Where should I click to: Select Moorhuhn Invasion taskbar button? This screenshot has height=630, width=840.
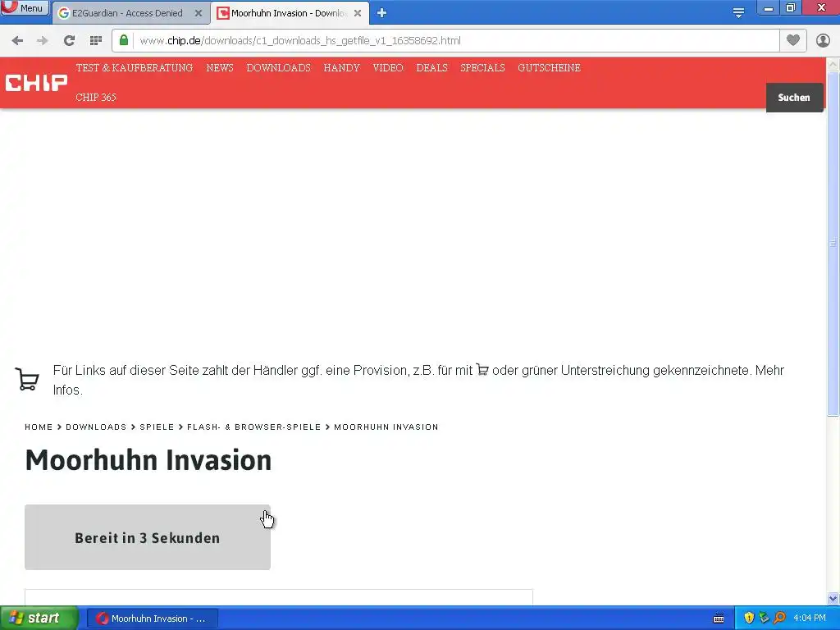coord(152,619)
